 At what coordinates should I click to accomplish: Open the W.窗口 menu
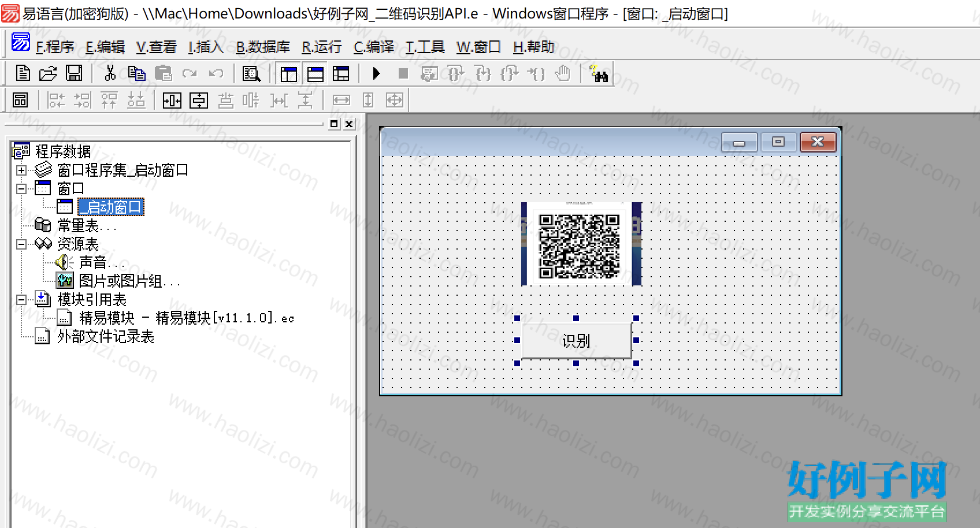click(478, 47)
